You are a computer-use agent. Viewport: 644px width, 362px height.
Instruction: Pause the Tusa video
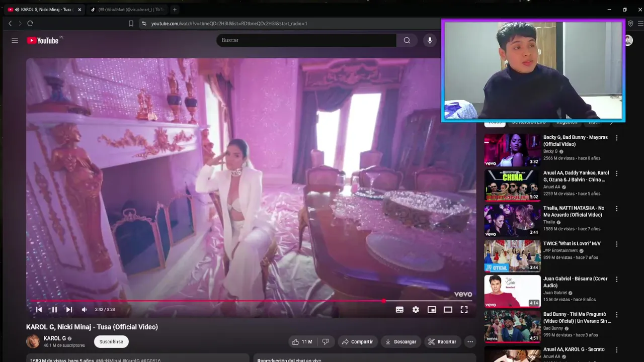pyautogui.click(x=54, y=310)
